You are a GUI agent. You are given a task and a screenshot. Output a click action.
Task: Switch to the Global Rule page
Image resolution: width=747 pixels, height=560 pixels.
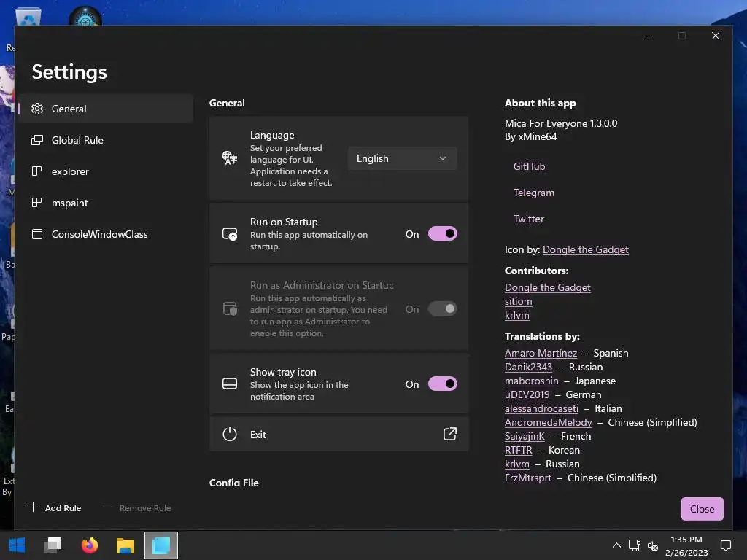[x=105, y=140]
